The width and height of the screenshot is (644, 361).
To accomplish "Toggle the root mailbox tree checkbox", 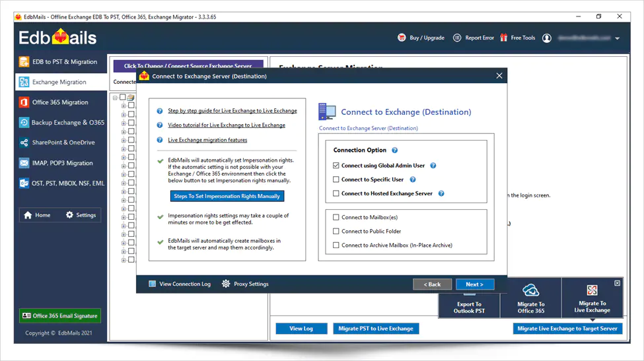I will (x=123, y=98).
